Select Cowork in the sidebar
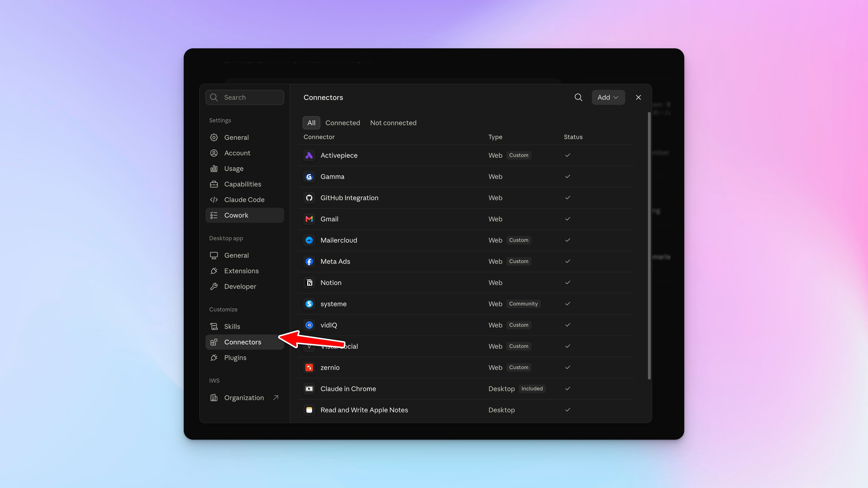 pyautogui.click(x=245, y=215)
